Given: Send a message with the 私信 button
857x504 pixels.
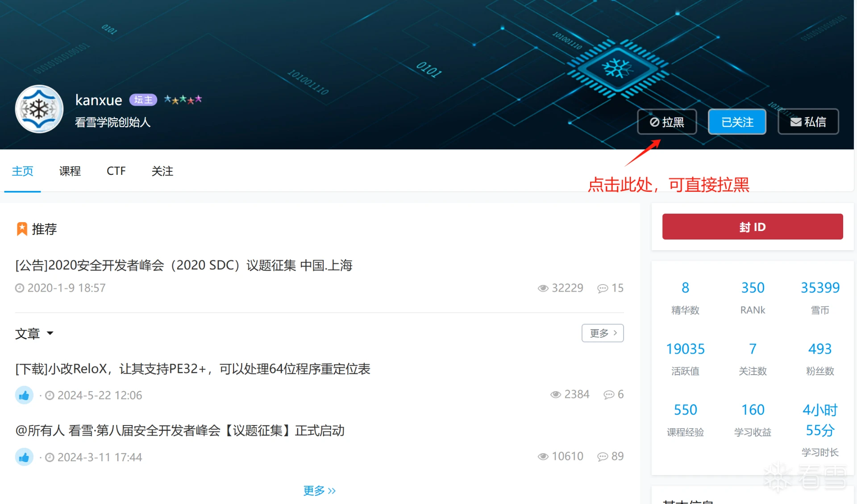Looking at the screenshot, I should [808, 122].
